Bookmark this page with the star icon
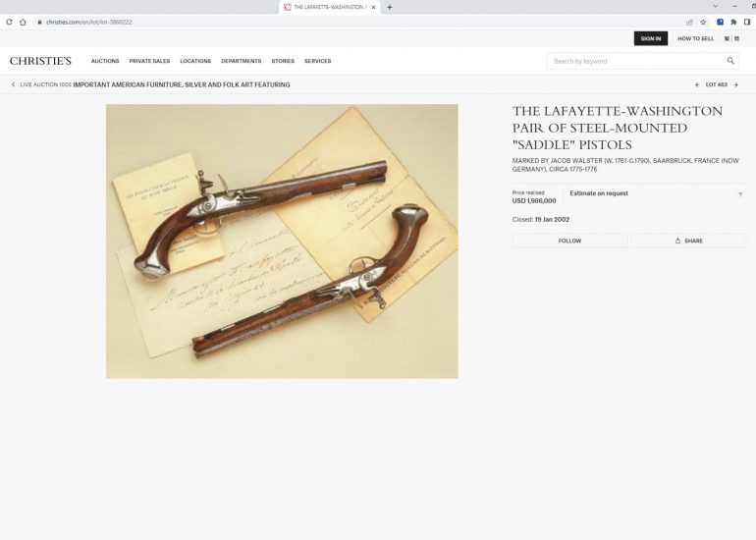The image size is (756, 540). (703, 22)
